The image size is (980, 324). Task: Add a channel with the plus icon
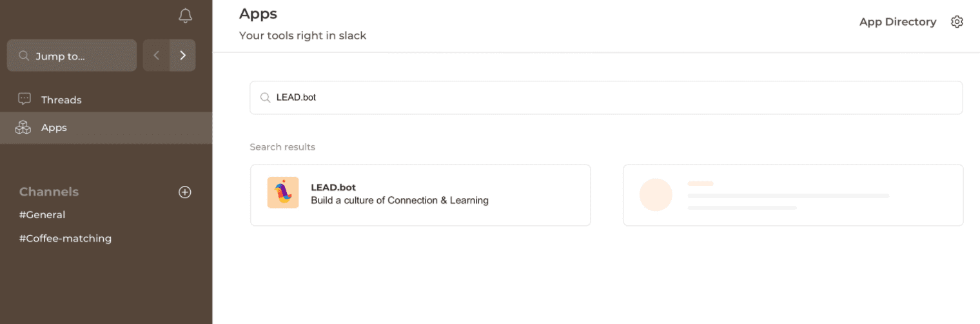[x=185, y=192]
